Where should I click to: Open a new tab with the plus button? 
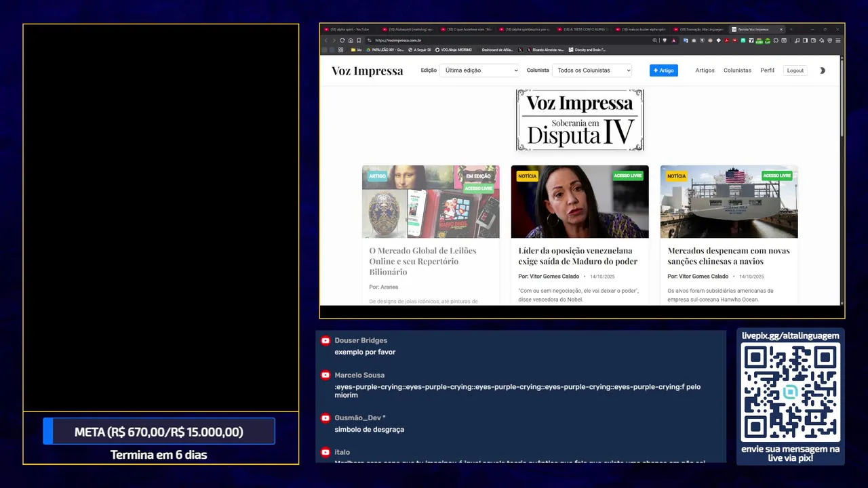coord(791,29)
